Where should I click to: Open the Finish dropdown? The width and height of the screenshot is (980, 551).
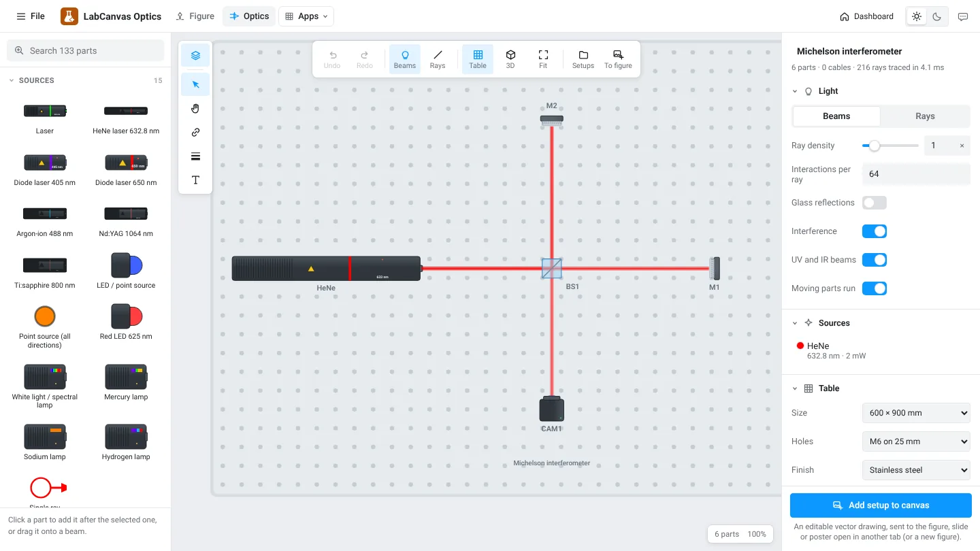916,470
